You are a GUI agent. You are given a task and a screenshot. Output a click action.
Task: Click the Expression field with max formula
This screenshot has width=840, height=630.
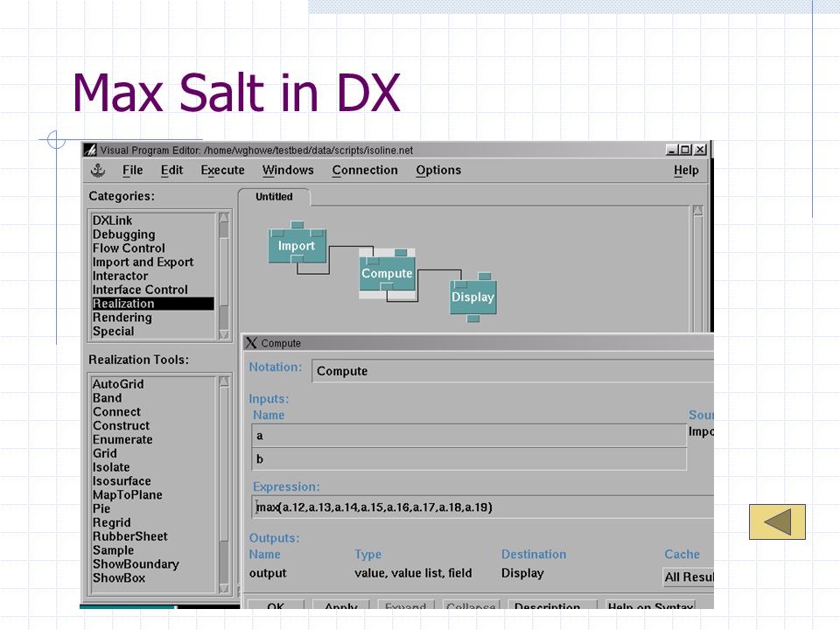(483, 507)
